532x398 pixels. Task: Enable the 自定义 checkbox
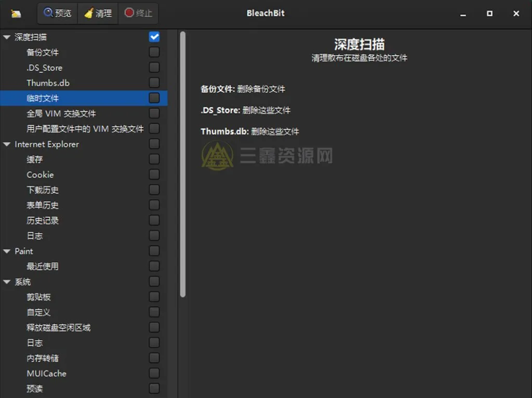(154, 312)
